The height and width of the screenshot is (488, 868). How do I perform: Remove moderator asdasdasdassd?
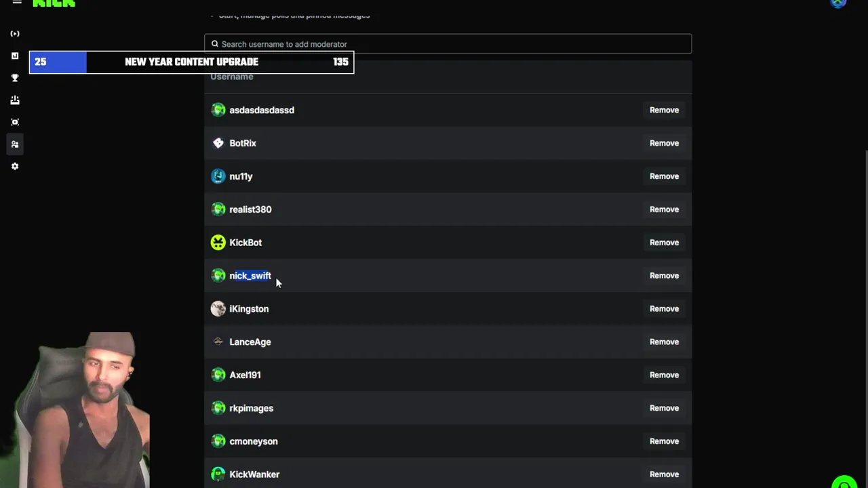point(664,110)
